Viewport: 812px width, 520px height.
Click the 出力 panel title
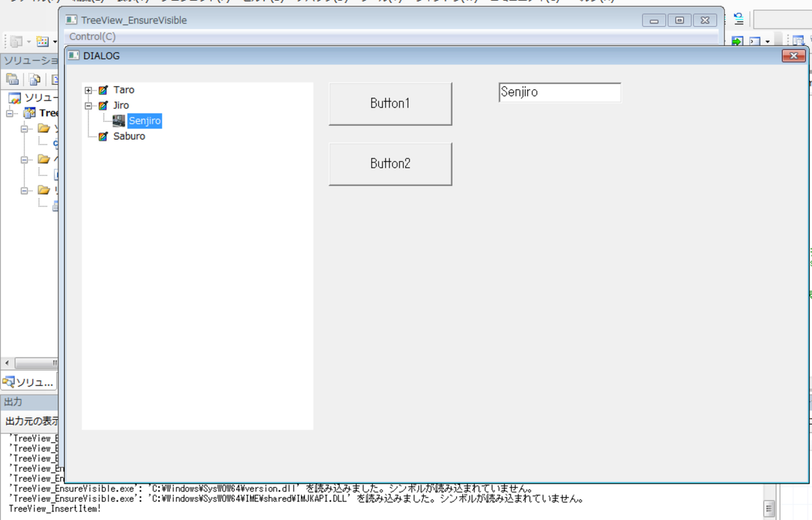(14, 402)
